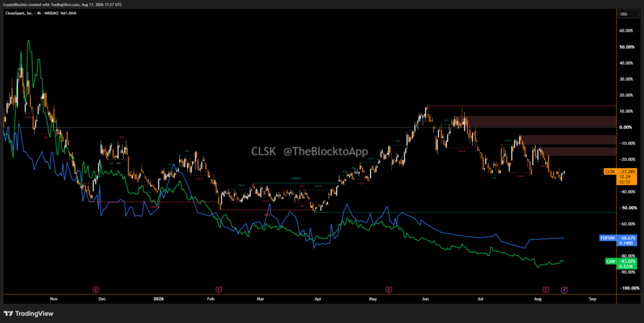This screenshot has height=323, width=644.
Task: Click 2026 on the time axis
Action: click(x=158, y=298)
